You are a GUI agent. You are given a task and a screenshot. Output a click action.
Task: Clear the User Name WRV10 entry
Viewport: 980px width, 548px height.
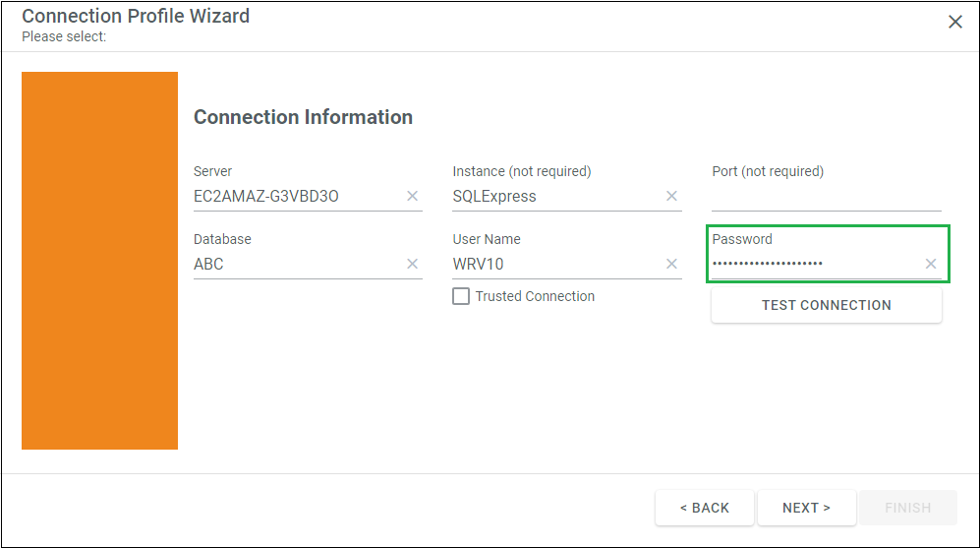[672, 264]
